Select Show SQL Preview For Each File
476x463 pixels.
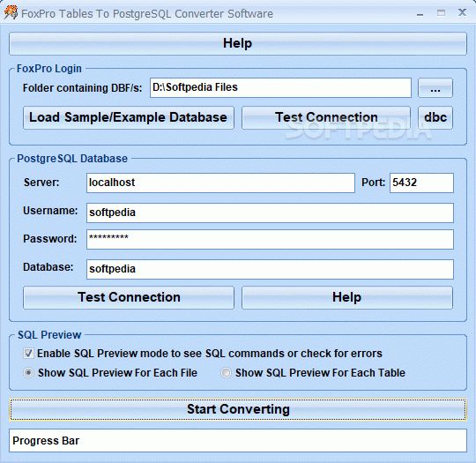click(x=28, y=373)
